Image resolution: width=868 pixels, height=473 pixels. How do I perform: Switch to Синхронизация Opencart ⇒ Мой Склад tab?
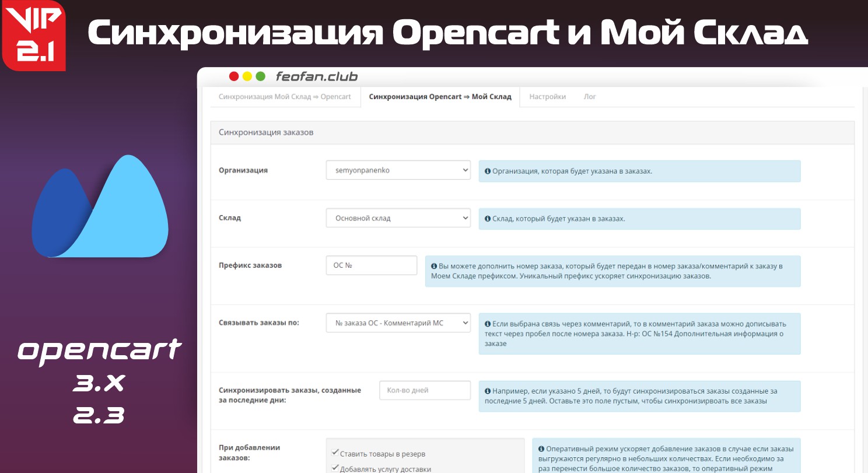(x=440, y=97)
